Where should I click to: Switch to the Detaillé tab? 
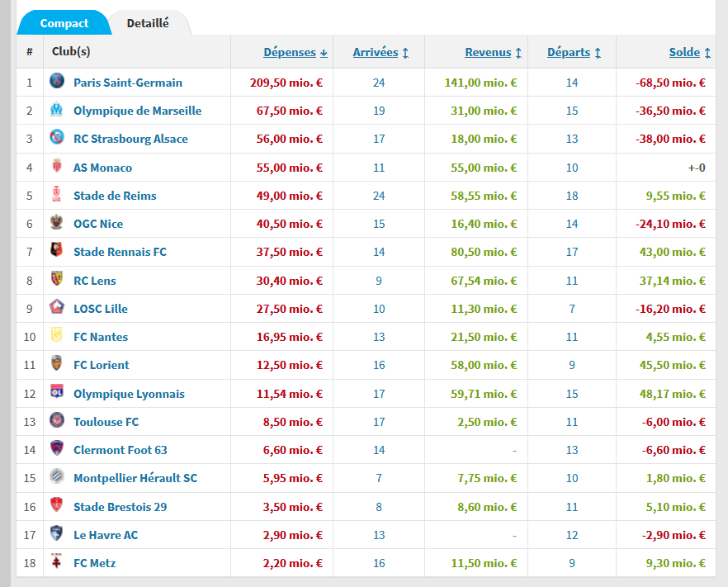(x=148, y=23)
